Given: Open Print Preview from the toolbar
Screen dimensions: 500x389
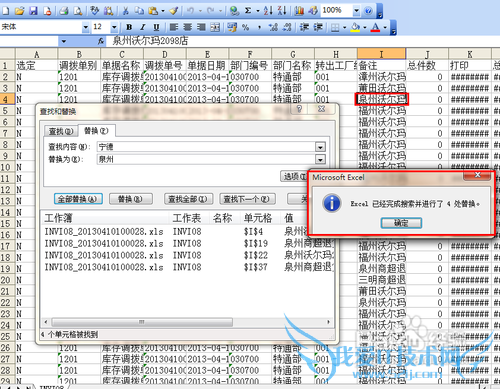Looking at the screenshot, I should pyautogui.click(x=78, y=11).
